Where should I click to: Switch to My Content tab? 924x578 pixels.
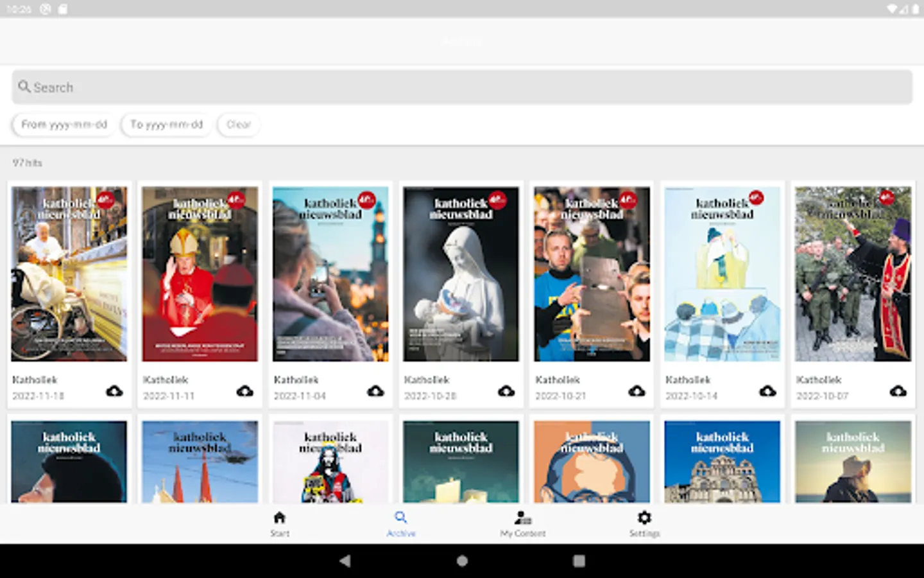(x=523, y=523)
